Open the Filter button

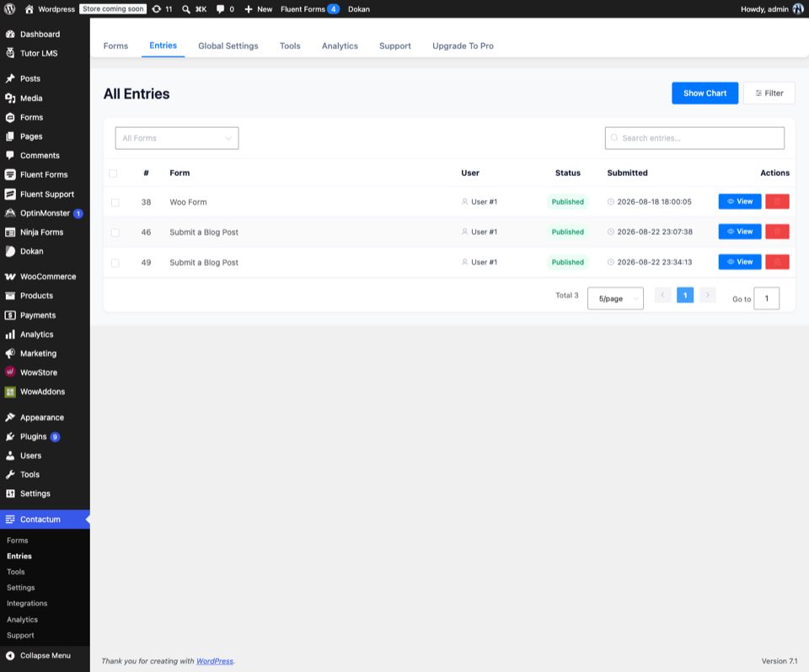point(769,93)
